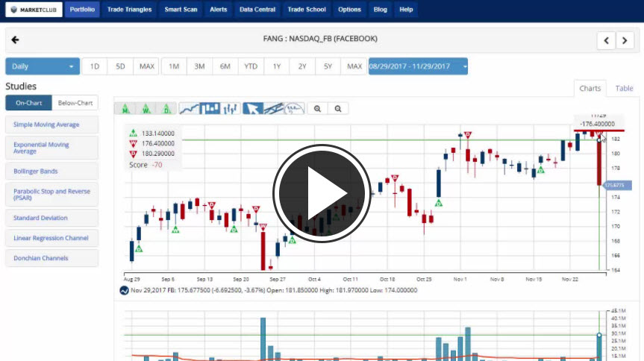Image resolution: width=644 pixels, height=361 pixels.
Task: Open the Options menu
Action: pyautogui.click(x=349, y=10)
